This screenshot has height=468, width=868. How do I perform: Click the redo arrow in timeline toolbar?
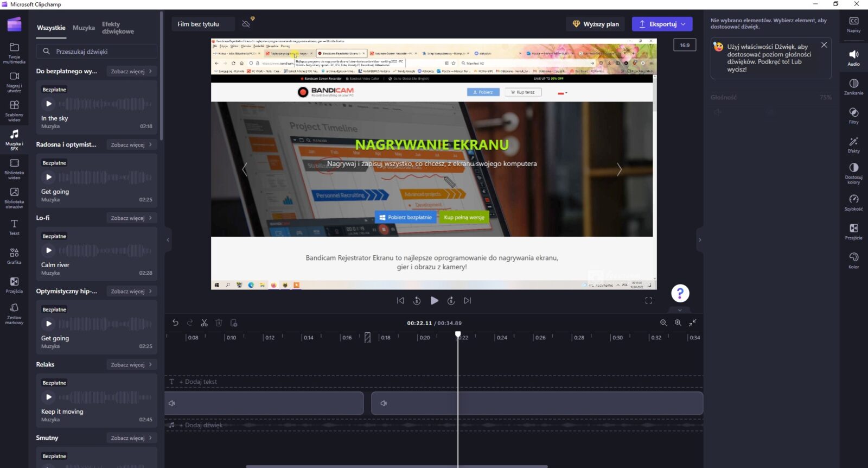(190, 322)
